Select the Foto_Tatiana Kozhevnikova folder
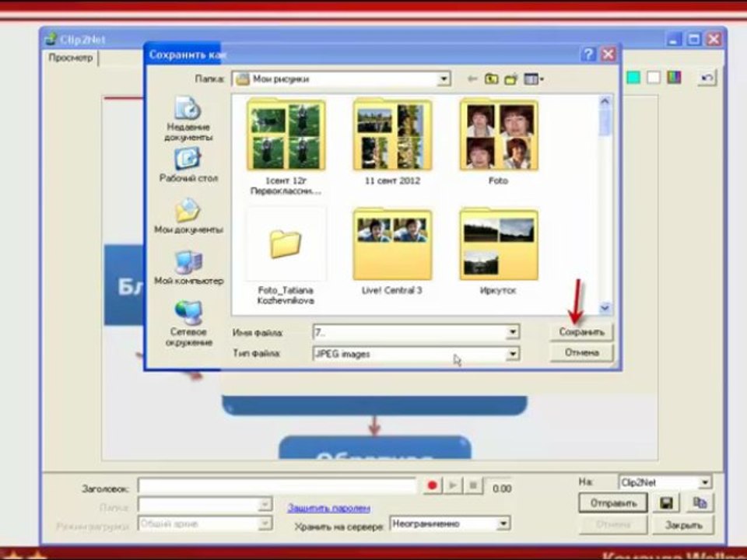The image size is (747, 560). [286, 256]
